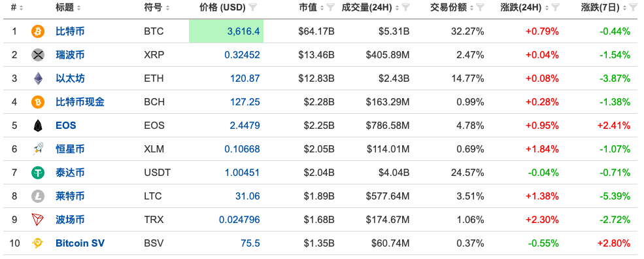
Task: Select volume $405.89M
Action: [388, 55]
